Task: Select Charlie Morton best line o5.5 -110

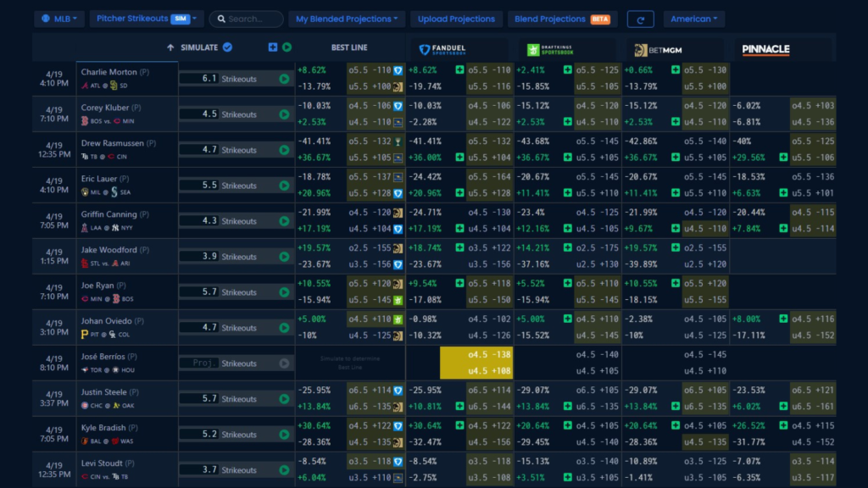Action: click(x=370, y=70)
